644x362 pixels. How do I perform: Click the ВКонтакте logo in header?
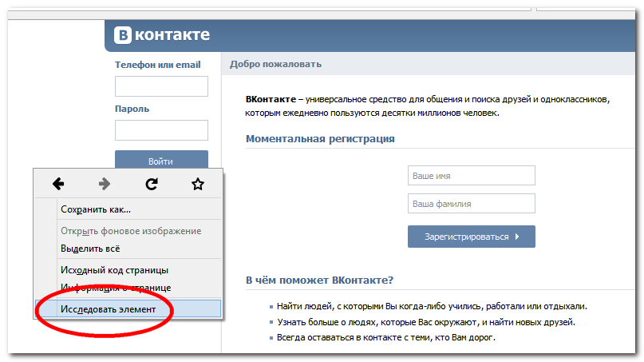pyautogui.click(x=162, y=35)
